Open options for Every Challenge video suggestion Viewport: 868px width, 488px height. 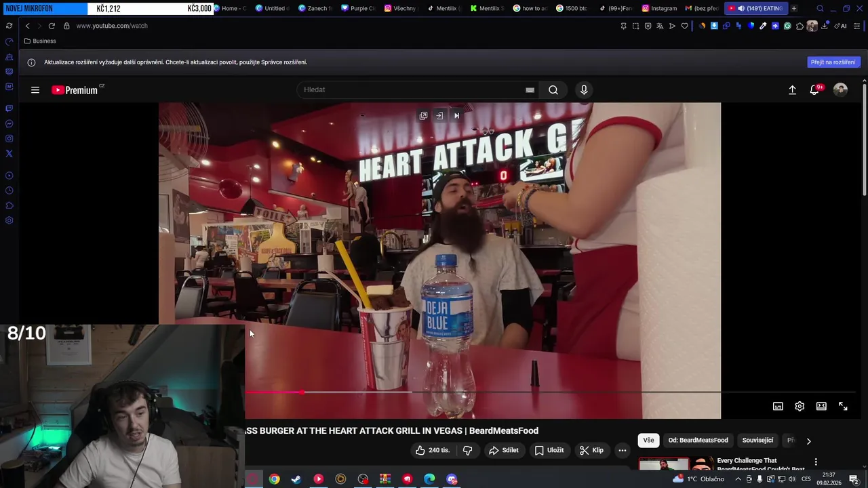(816, 462)
